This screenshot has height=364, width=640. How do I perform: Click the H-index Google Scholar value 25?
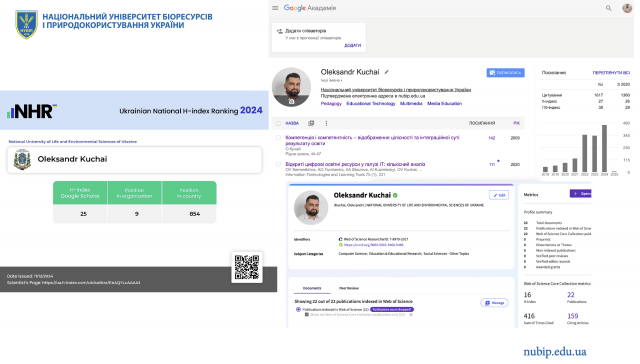[x=83, y=214]
